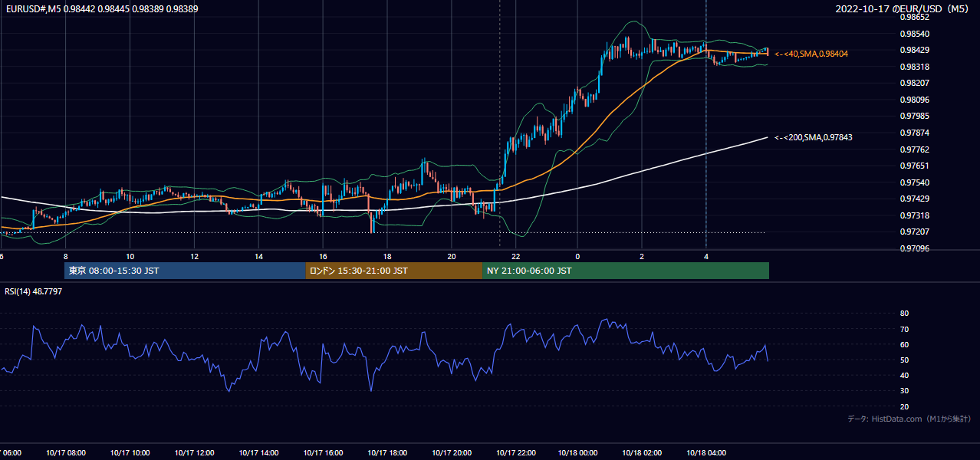Click the 0.97985 price axis label
The width and height of the screenshot is (980, 460).
(x=914, y=116)
